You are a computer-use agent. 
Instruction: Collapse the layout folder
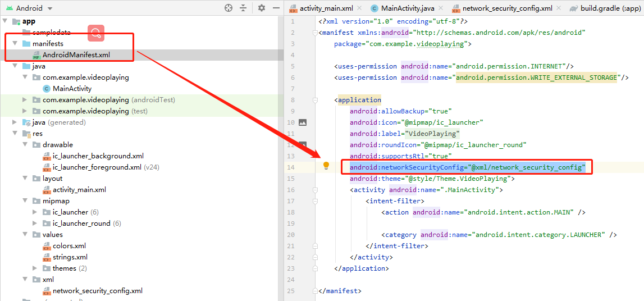[25, 178]
